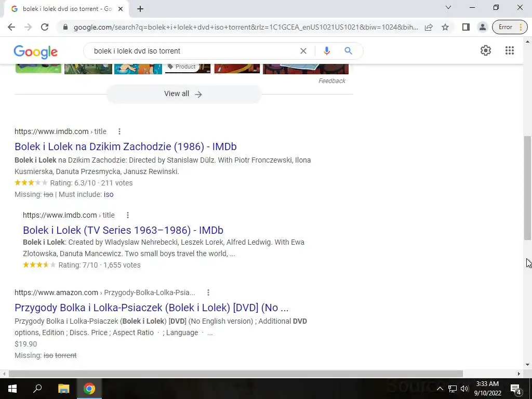Image resolution: width=532 pixels, height=399 pixels.
Task: Click the page scroll down arrow
Action: (527, 365)
